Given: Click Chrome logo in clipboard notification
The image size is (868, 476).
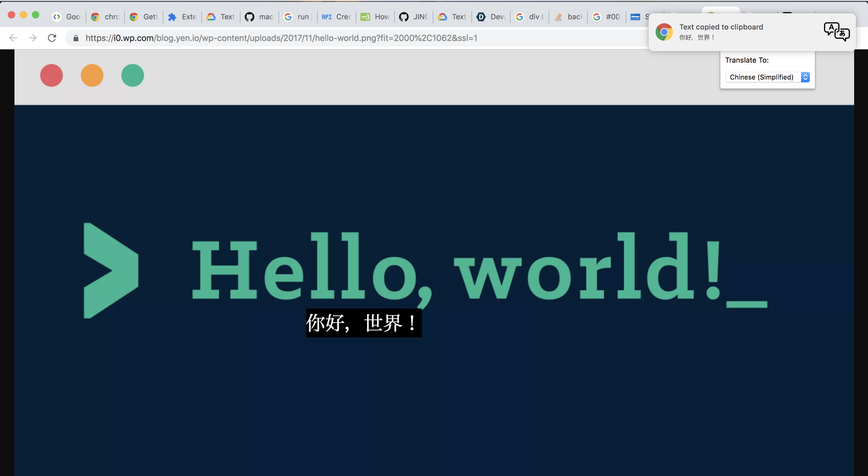Looking at the screenshot, I should (x=664, y=32).
